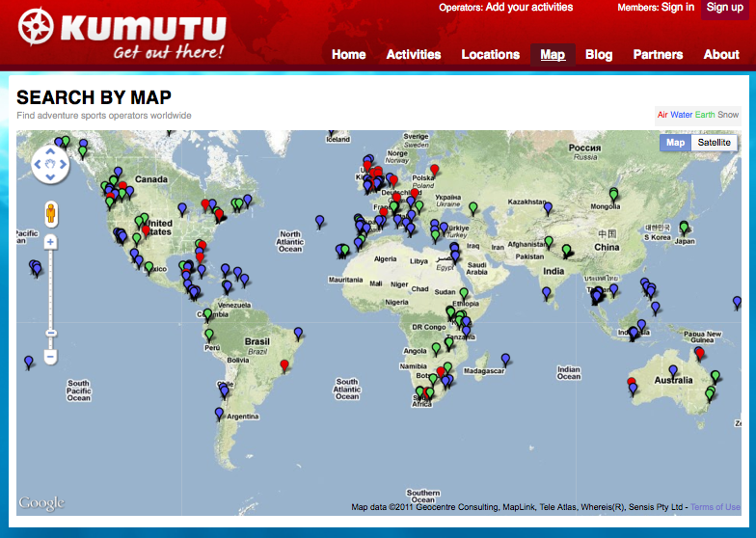Click the Kumutu compass logo

coord(36,27)
